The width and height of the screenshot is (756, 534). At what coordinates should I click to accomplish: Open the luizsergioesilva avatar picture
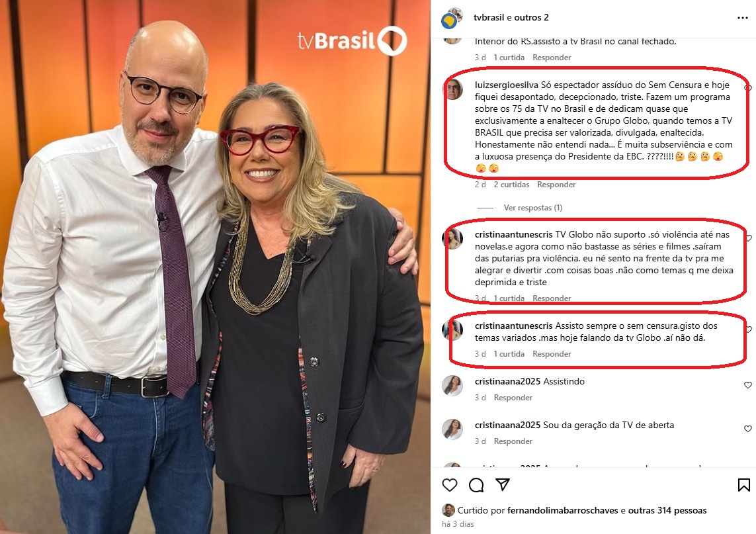453,90
